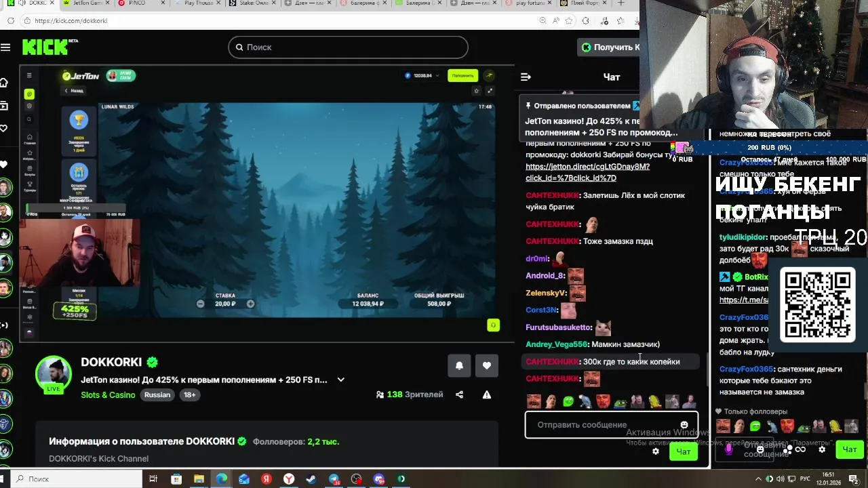Switch to the JetTon Games browser tab
Viewport: 868px width, 488px height.
pyautogui.click(x=86, y=3)
